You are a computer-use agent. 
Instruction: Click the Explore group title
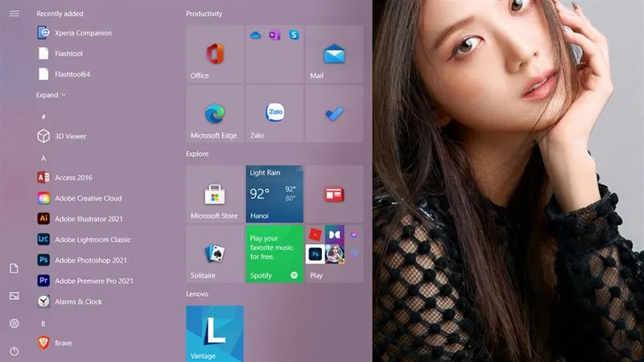(197, 154)
